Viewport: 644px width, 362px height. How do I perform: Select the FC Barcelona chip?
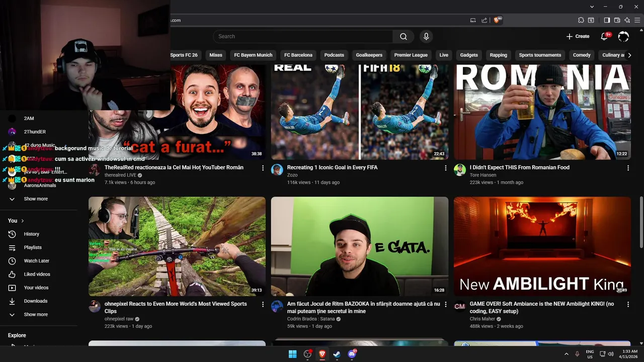click(x=298, y=55)
